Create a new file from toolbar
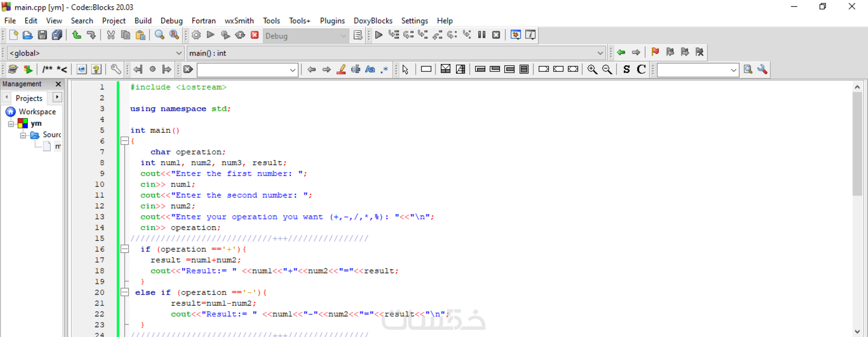The image size is (868, 337). [x=13, y=35]
